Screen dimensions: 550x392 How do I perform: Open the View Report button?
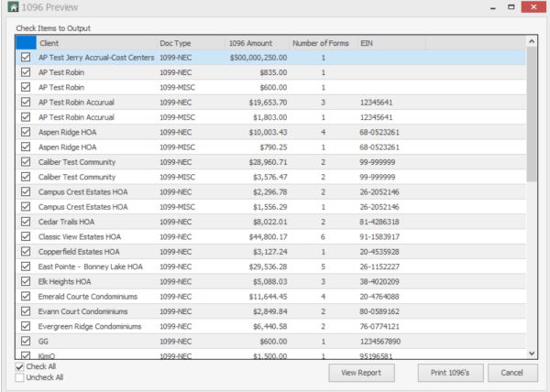tap(361, 373)
